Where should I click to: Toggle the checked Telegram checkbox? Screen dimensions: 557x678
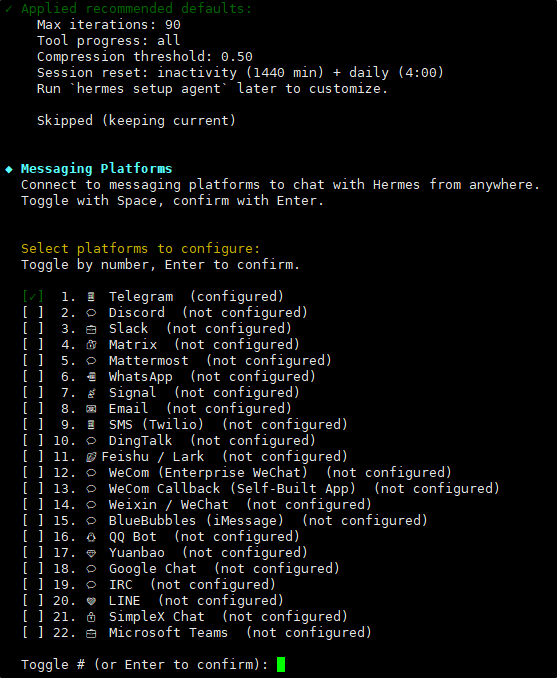(x=33, y=297)
